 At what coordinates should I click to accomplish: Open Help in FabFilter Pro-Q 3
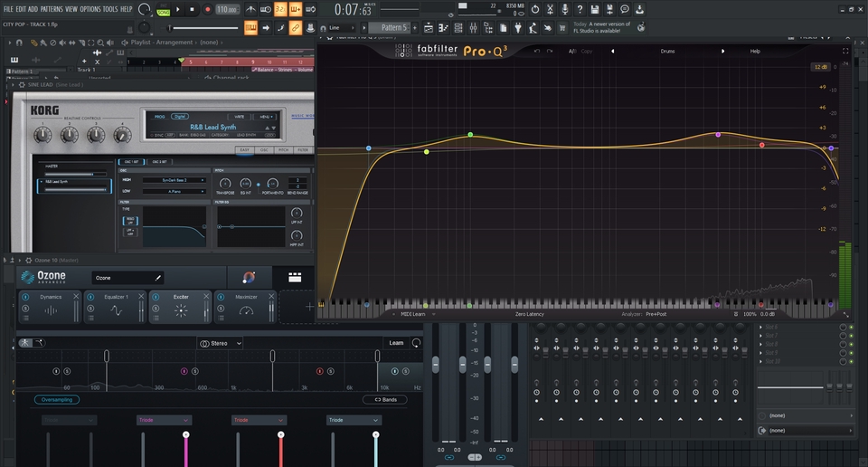755,51
